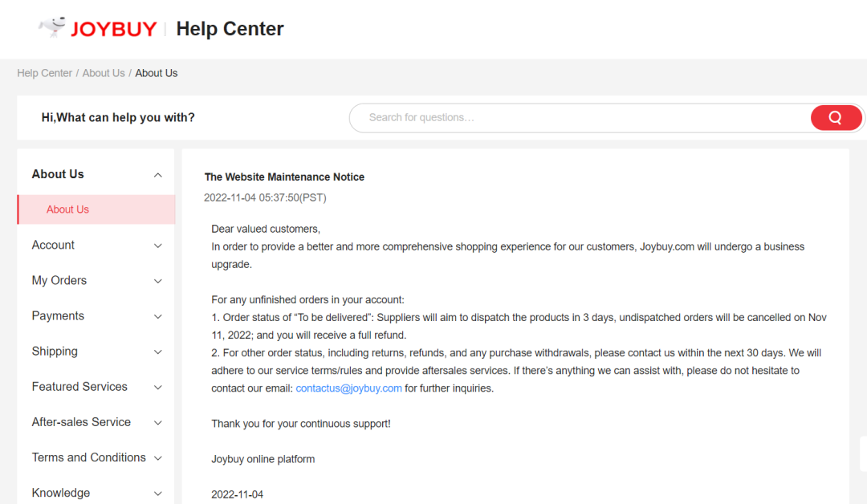Image resolution: width=867 pixels, height=504 pixels.
Task: Expand the Knowledge section chevron
Action: (x=158, y=493)
